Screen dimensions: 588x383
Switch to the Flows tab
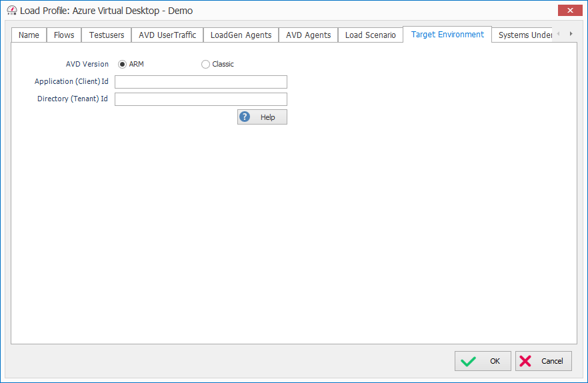64,35
